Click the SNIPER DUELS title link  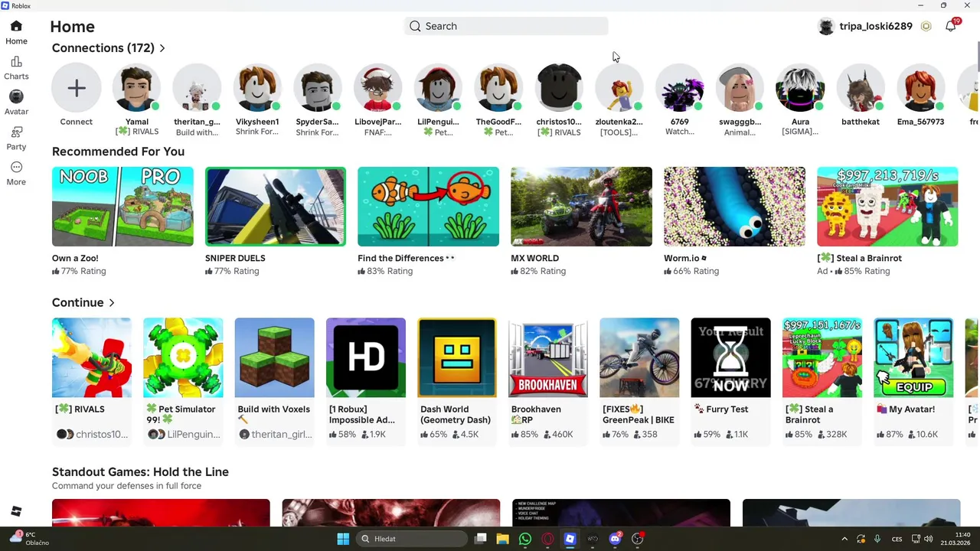point(235,258)
